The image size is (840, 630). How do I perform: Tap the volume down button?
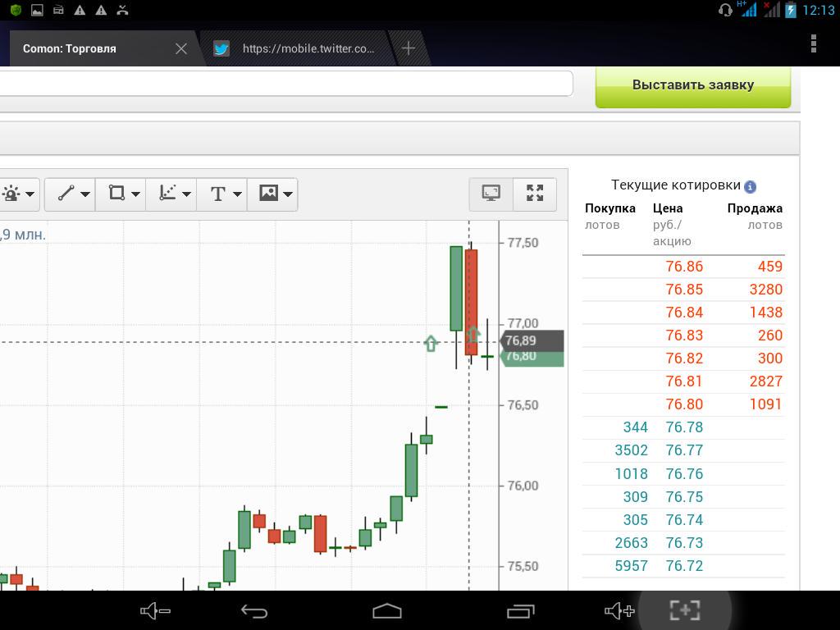pyautogui.click(x=155, y=610)
